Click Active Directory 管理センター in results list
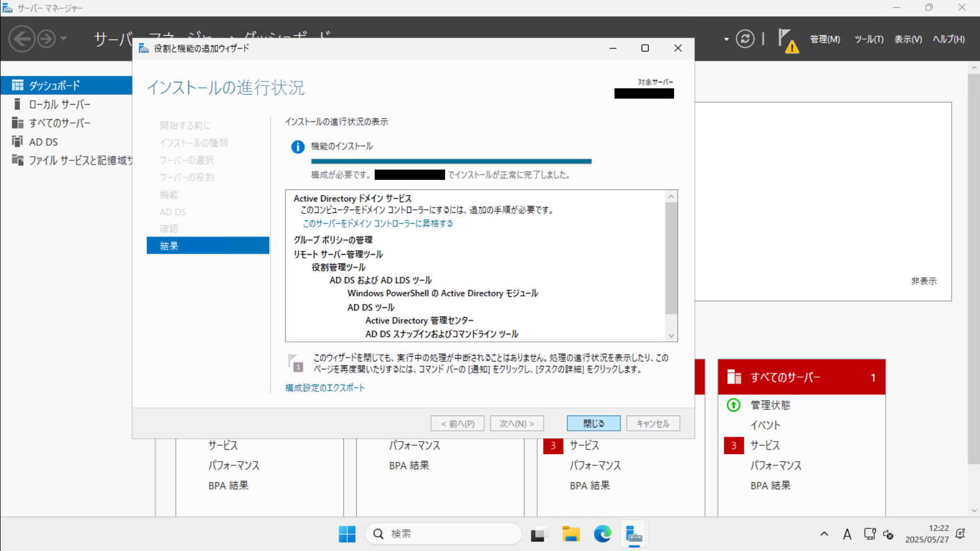980x551 pixels. tap(419, 320)
